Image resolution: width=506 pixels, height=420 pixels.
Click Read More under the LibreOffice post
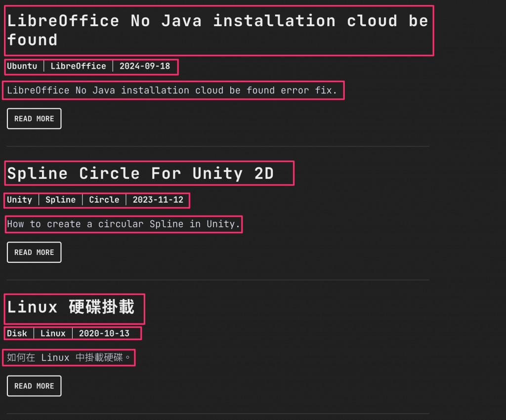(34, 119)
